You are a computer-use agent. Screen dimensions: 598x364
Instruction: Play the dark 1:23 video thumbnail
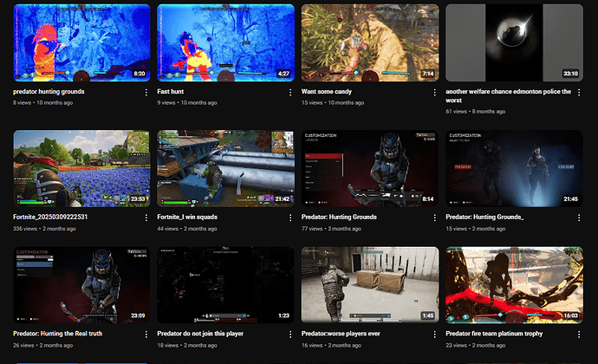click(226, 285)
